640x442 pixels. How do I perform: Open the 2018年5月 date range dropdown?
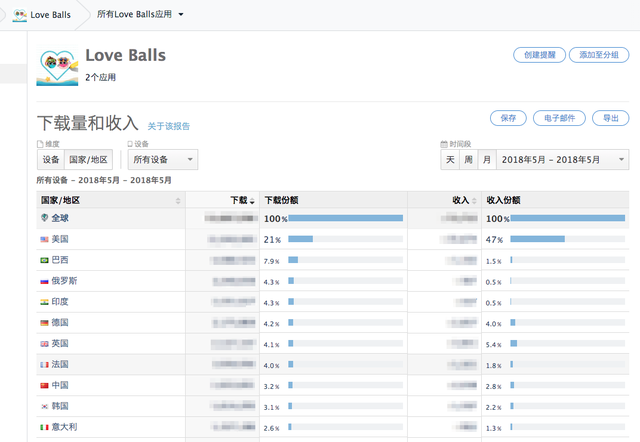[x=562, y=160]
